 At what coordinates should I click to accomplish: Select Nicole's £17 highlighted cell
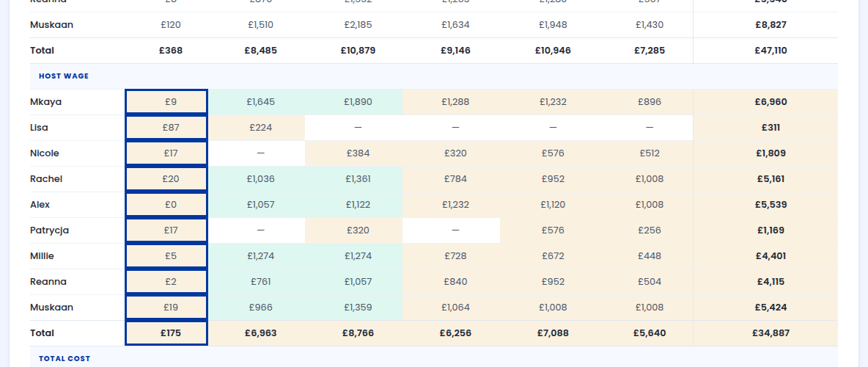tap(166, 153)
